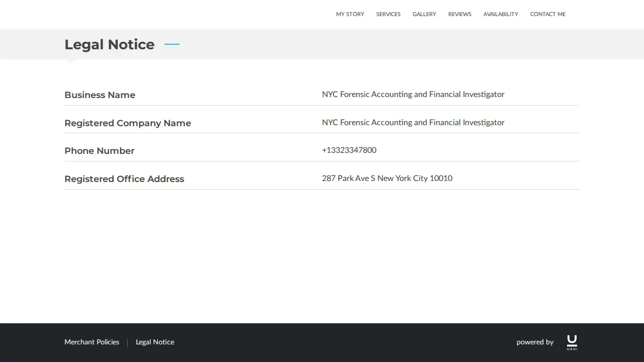
Task: Click the Legal Notice footer link
Action: tap(155, 342)
